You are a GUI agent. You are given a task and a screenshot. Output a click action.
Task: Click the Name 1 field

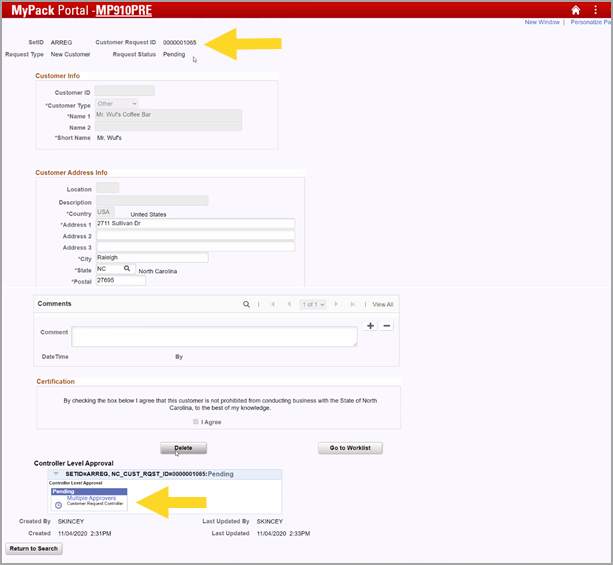pos(168,115)
